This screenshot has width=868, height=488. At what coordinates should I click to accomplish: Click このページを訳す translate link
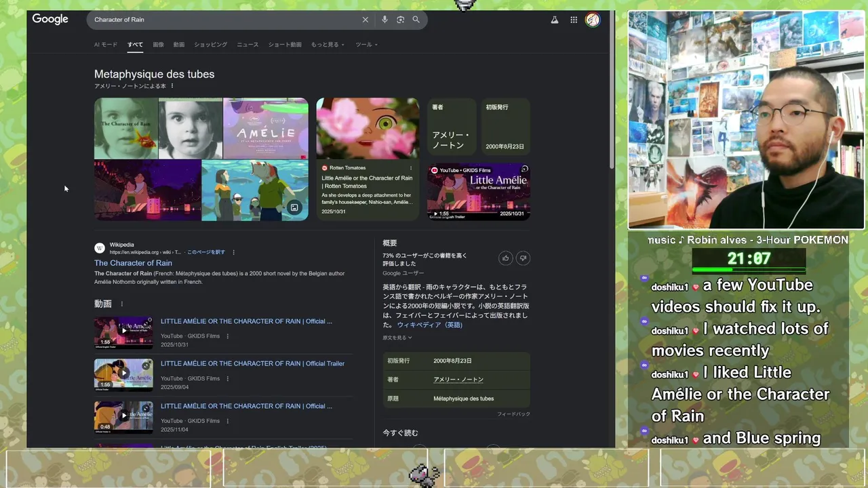click(206, 252)
